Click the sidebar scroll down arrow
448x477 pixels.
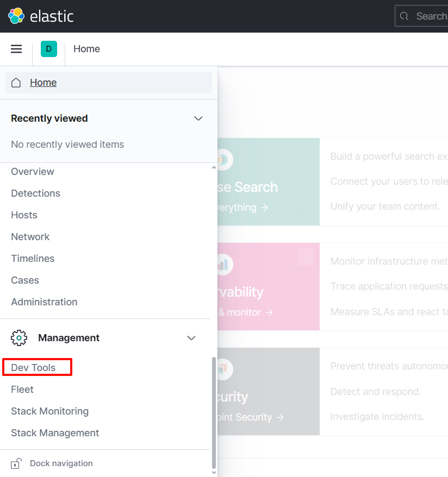click(x=214, y=473)
